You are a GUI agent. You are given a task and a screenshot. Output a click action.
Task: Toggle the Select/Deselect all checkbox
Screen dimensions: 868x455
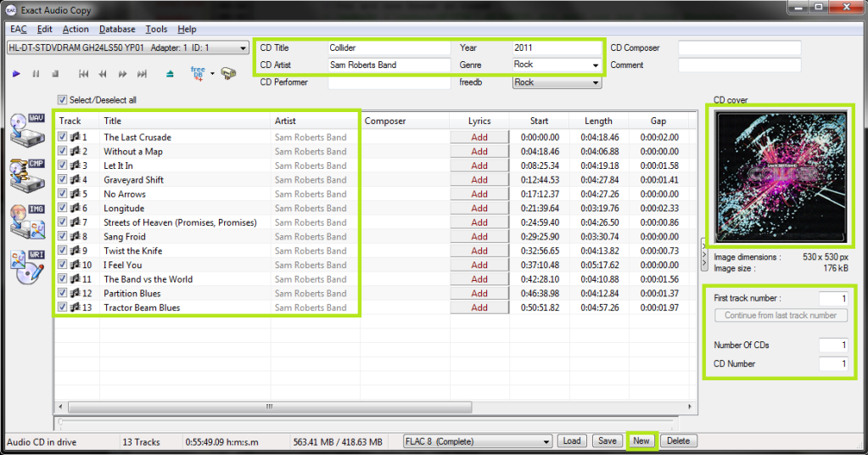tap(62, 100)
